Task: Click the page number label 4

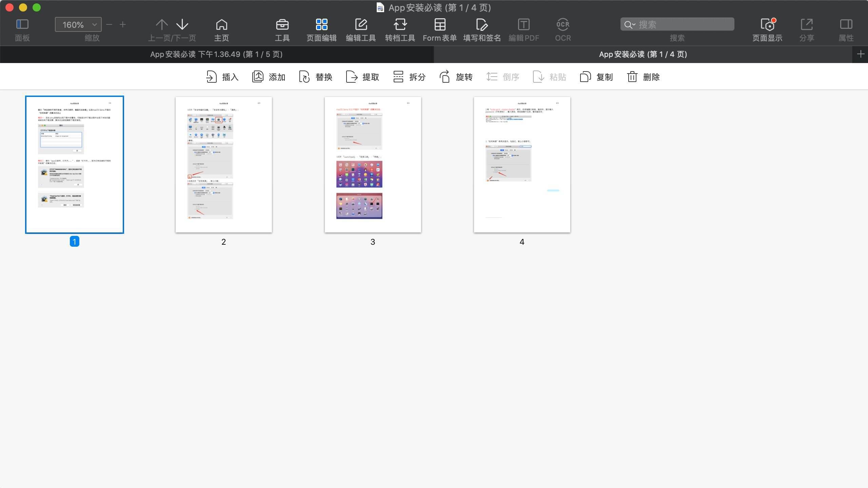Action: click(x=522, y=242)
